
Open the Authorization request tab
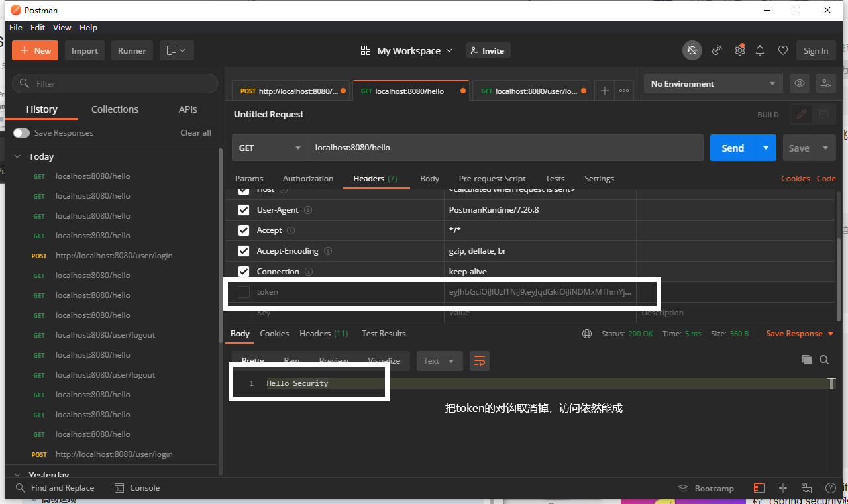(x=308, y=179)
